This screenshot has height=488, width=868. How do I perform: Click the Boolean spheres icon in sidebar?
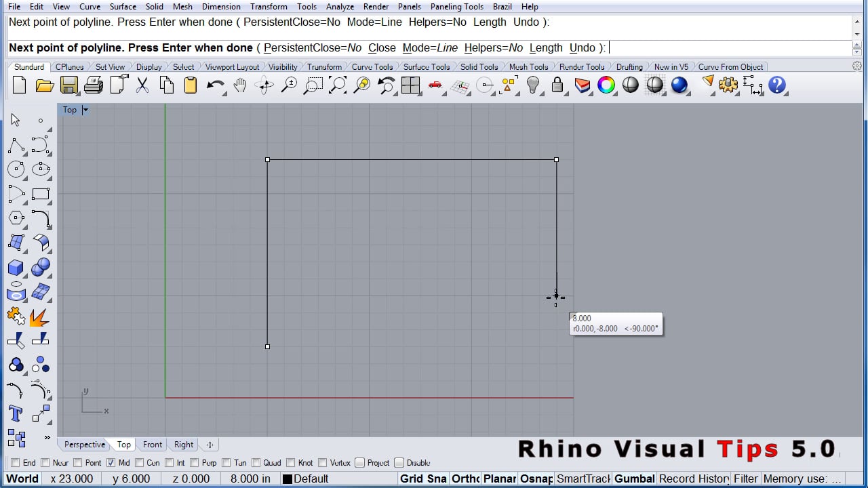pyautogui.click(x=41, y=267)
